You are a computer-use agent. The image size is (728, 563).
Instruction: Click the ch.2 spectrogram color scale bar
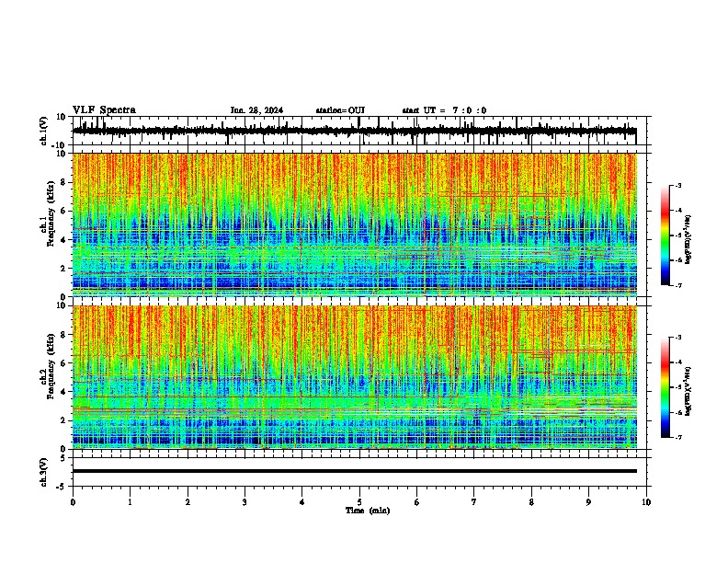point(665,387)
